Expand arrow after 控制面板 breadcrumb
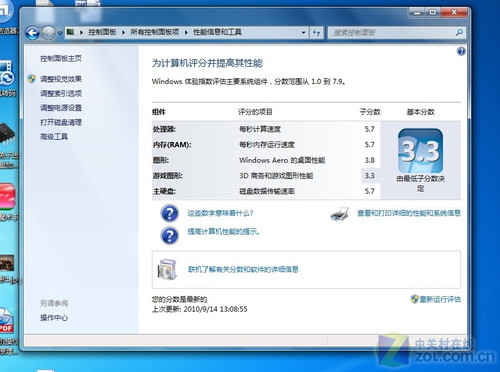 pyautogui.click(x=123, y=32)
